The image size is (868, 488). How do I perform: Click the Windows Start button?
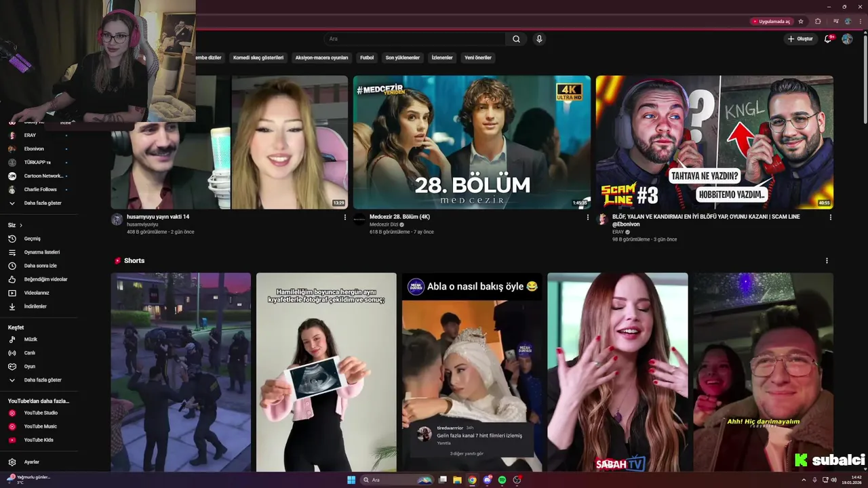click(351, 480)
